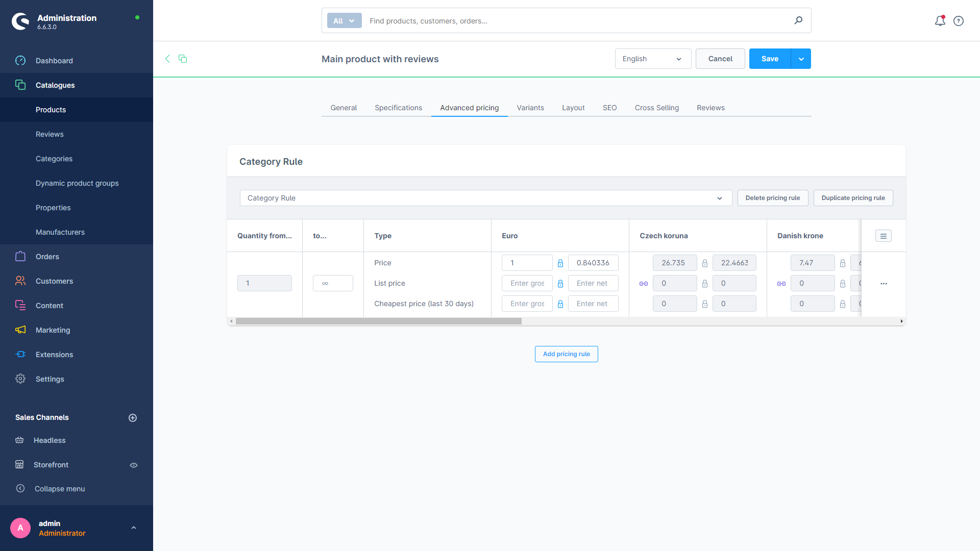Image resolution: width=980 pixels, height=551 pixels.
Task: Click the scrollbar right arrow
Action: 902,321
